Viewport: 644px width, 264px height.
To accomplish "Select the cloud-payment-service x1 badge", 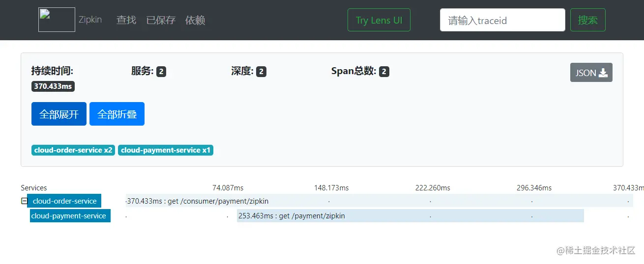I will point(166,150).
